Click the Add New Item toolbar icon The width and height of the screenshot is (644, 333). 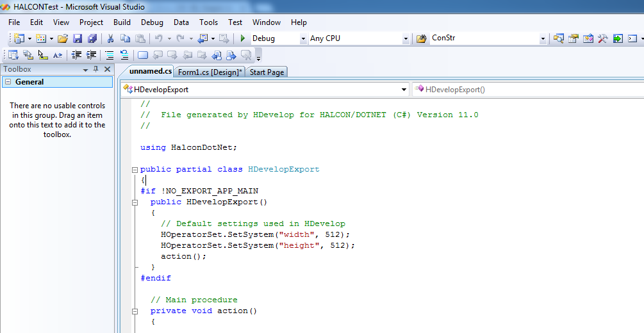tap(40, 38)
